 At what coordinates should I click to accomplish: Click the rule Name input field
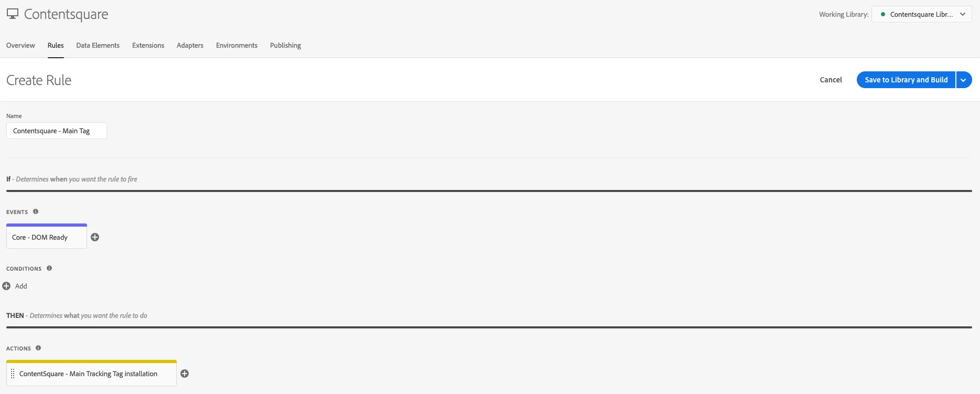click(x=57, y=131)
